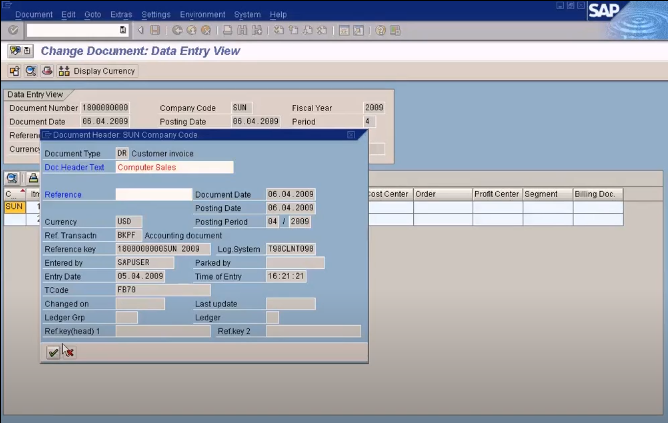Screen dimensions: 668x423
Task: Open the Goto menu
Action: pos(92,14)
